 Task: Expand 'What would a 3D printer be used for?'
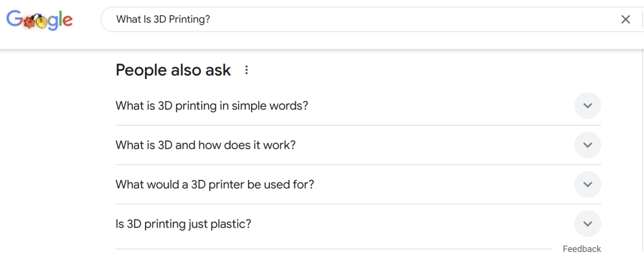[x=358, y=185]
